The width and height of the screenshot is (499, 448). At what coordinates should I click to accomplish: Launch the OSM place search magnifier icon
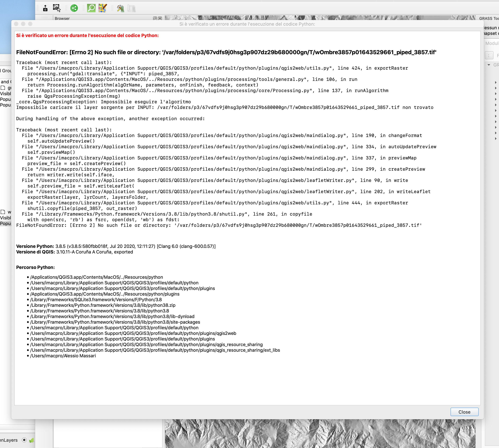(91, 8)
